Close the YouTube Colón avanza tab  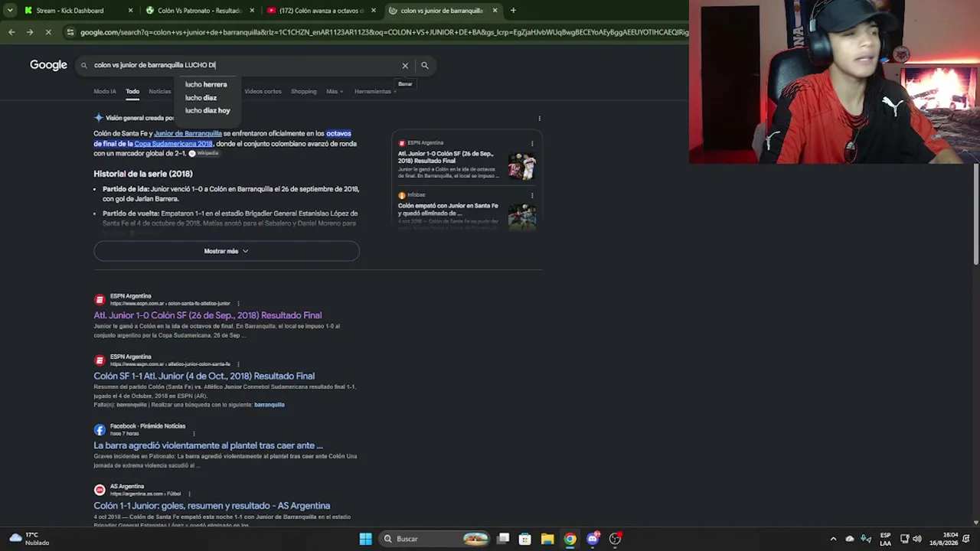coord(374,11)
